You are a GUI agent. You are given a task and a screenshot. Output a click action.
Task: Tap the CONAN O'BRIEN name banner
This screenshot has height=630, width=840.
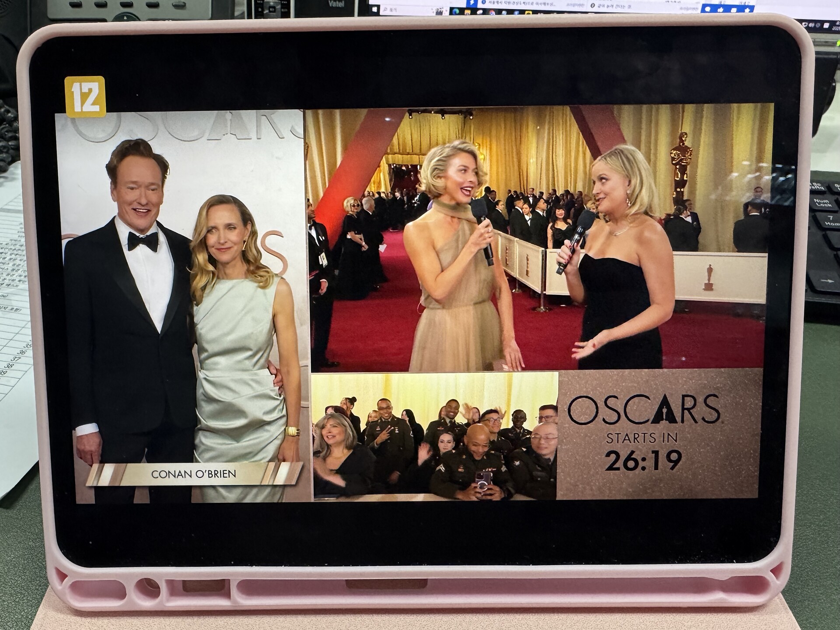(x=193, y=474)
